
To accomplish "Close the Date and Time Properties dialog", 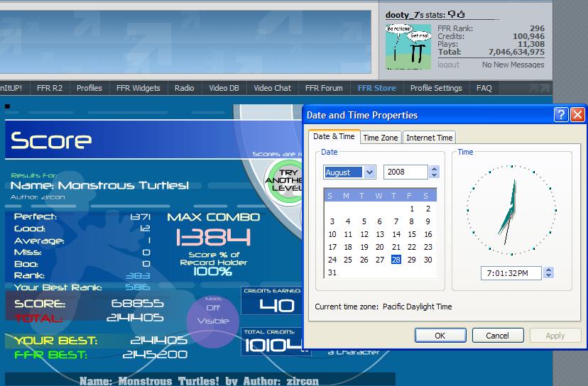I will pyautogui.click(x=577, y=115).
